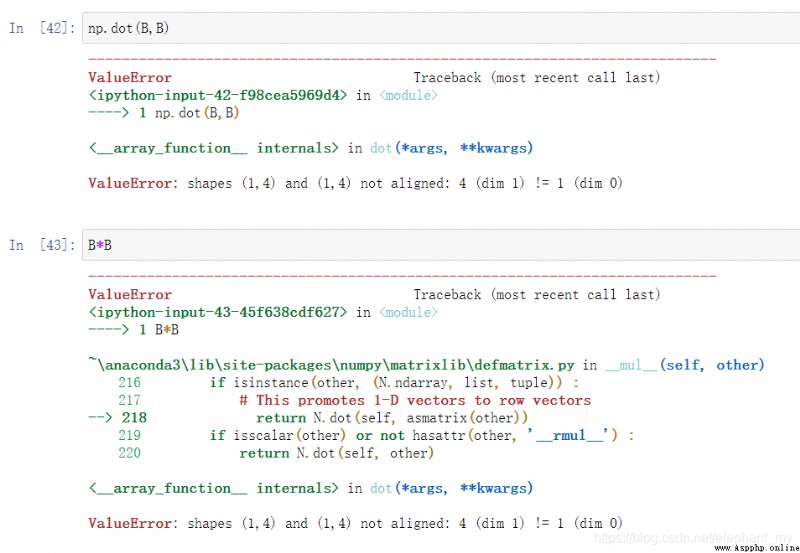Select line 220 return N.dot(self, other)
Screen dimensions: 800x553
[336, 453]
